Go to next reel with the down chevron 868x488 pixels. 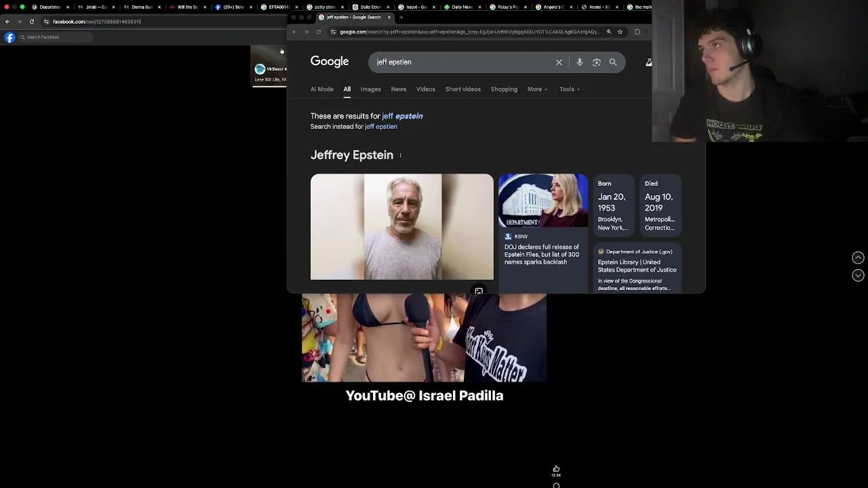point(858,275)
